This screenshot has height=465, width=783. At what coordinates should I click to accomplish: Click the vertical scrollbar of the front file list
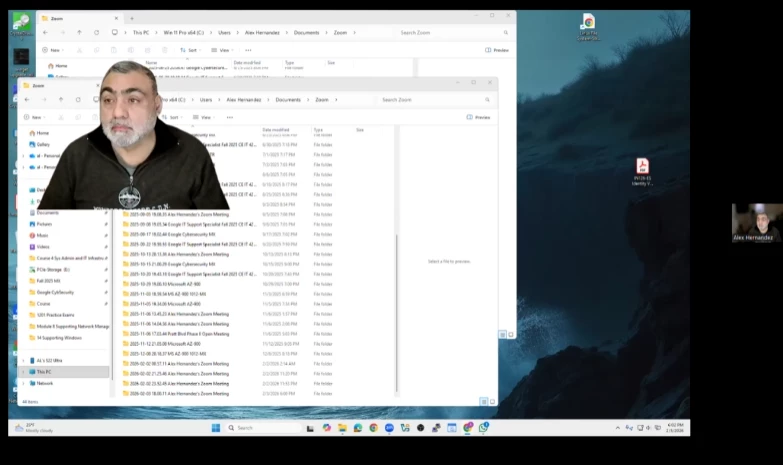pos(396,313)
